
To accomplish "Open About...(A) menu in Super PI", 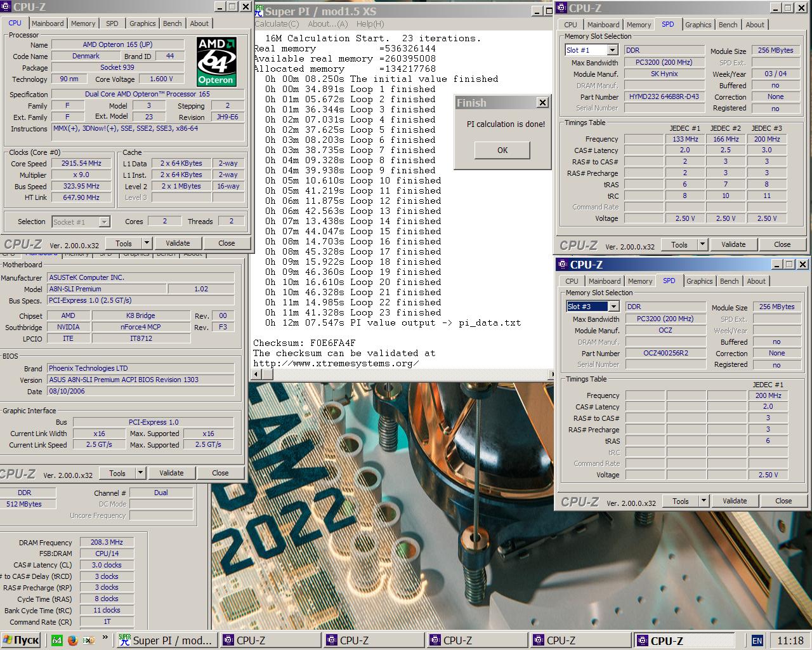I will point(328,24).
